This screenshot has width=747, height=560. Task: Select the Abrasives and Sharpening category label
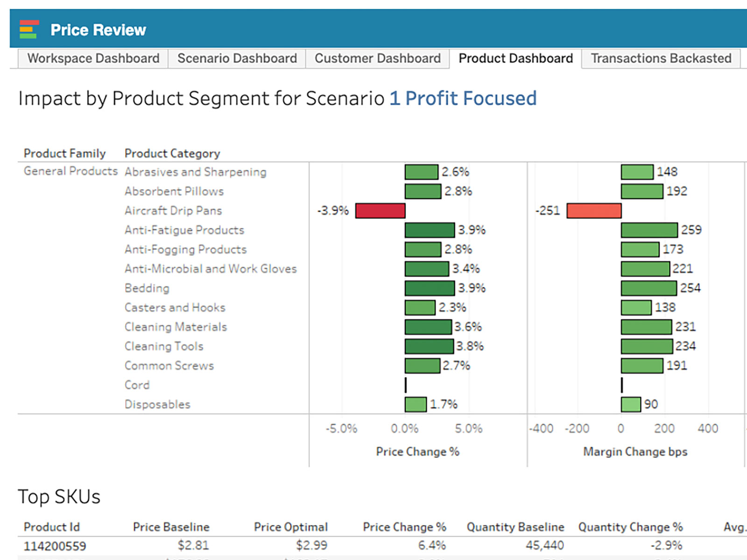195,172
